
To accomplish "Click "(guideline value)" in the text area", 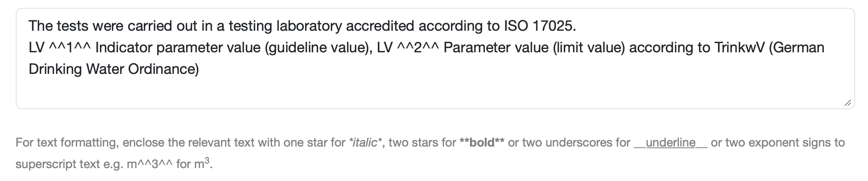I will tap(317, 48).
